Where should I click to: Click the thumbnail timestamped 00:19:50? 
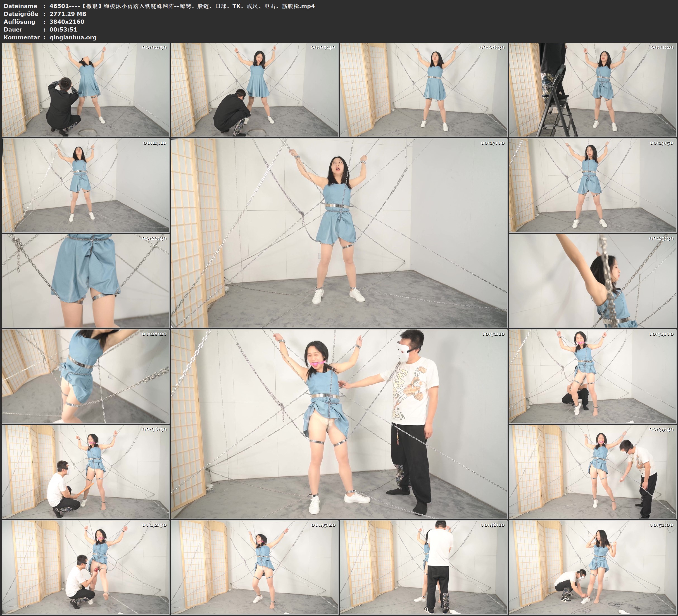[x=593, y=185]
